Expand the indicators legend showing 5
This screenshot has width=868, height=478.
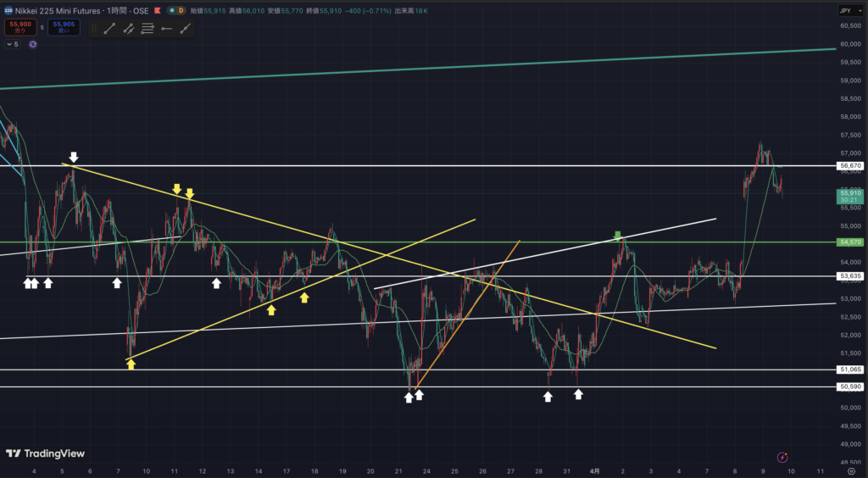[x=13, y=44]
